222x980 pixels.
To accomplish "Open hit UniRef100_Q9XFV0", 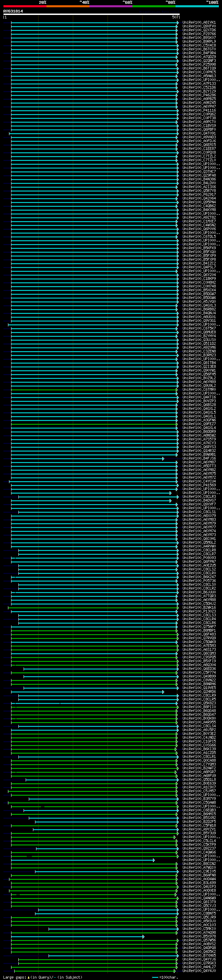I will point(199,26).
